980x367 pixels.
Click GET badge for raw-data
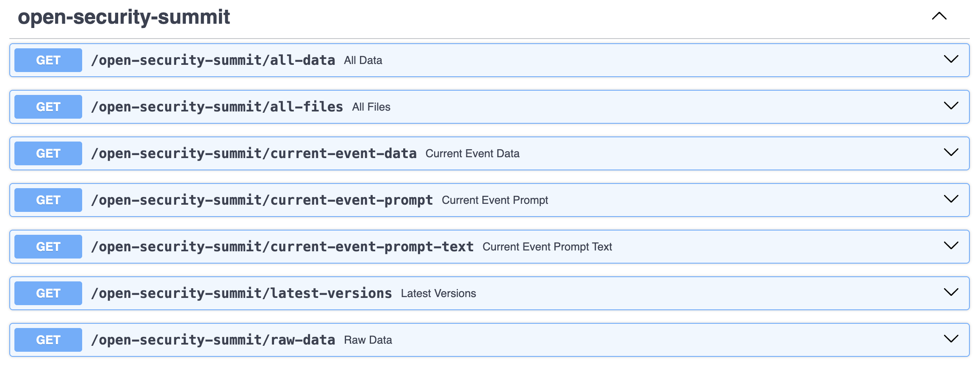[x=48, y=340]
